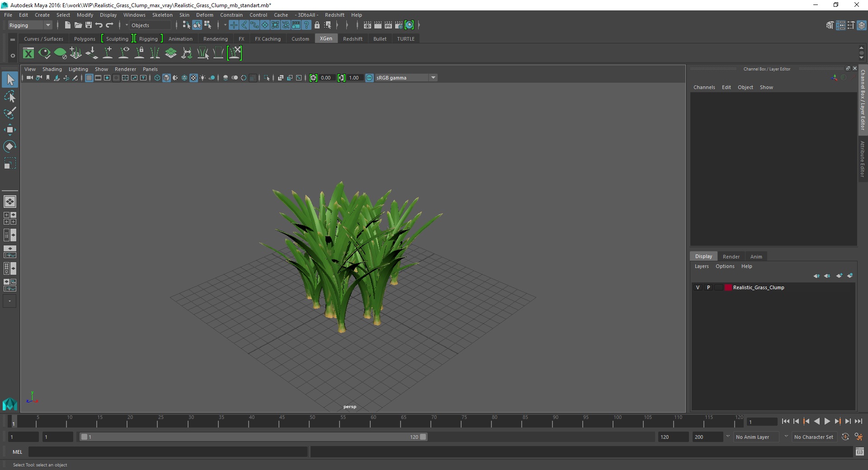The image size is (868, 470).
Task: Switch to the Render layer tab
Action: [731, 257]
